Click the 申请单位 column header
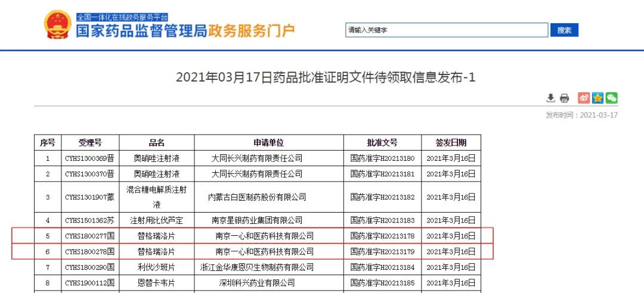Viewport: 644px width, 293px height. 268,143
